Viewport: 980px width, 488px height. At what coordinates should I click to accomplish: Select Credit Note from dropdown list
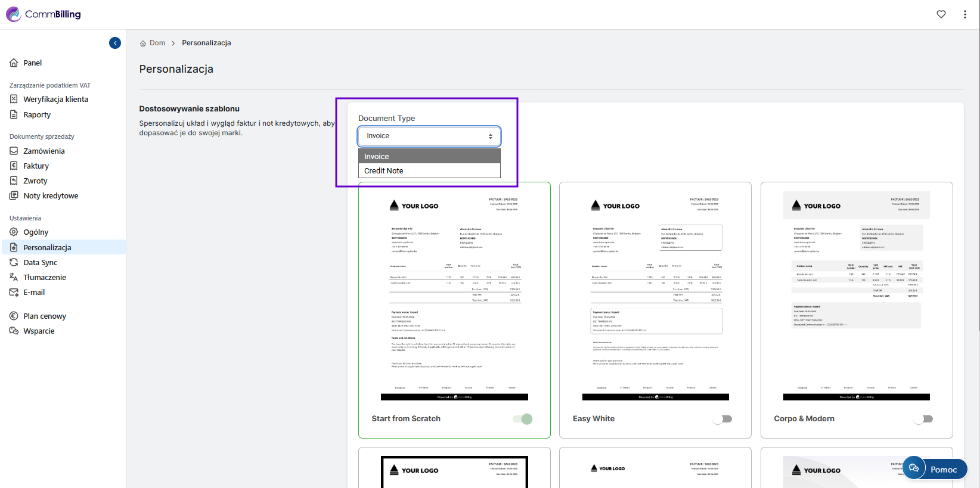pyautogui.click(x=384, y=171)
